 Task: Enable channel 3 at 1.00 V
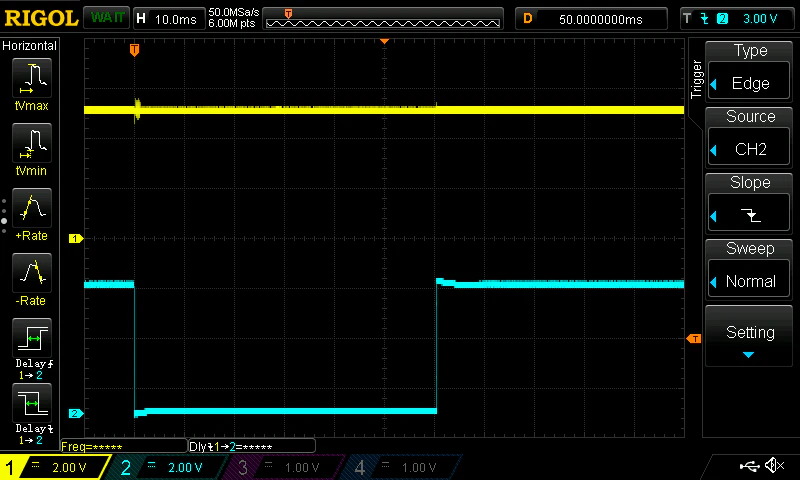coord(286,467)
